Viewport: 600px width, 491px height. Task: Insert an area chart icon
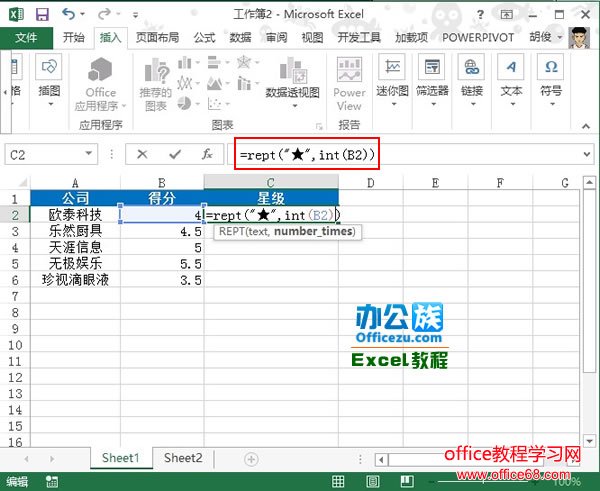pos(214,83)
